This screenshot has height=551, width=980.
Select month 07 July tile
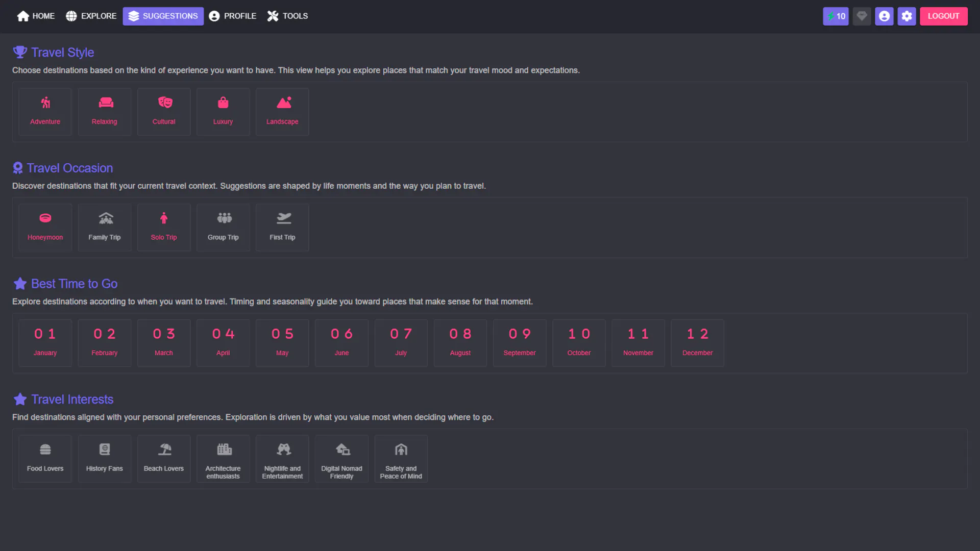pos(401,343)
